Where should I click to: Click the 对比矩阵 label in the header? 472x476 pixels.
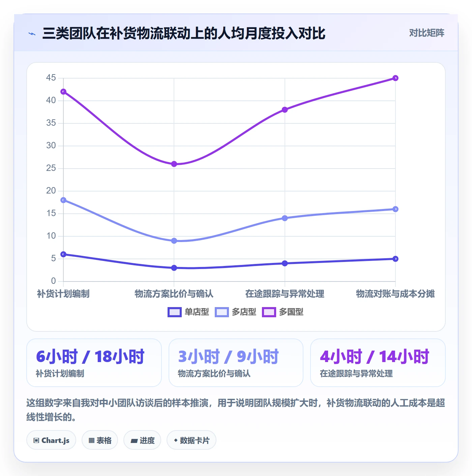coord(426,33)
